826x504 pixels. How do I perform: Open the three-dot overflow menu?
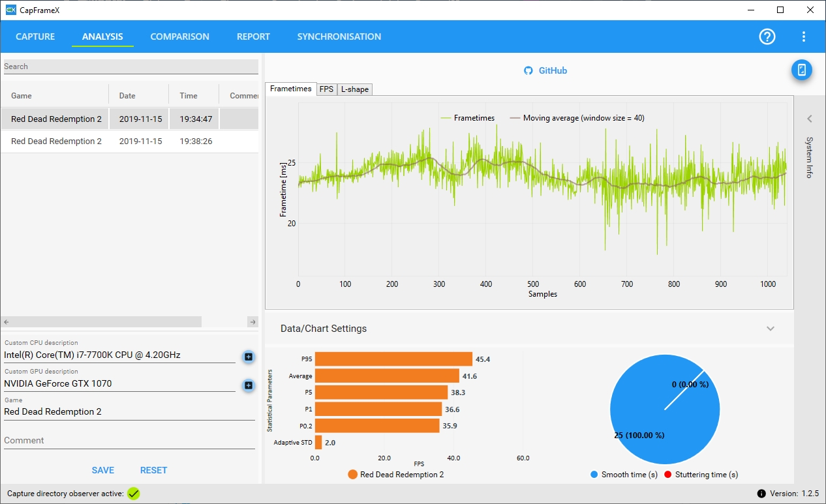pos(804,37)
